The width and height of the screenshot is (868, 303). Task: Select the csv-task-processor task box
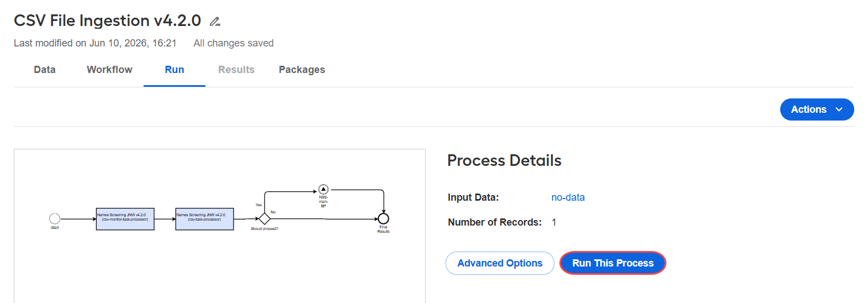(x=205, y=219)
